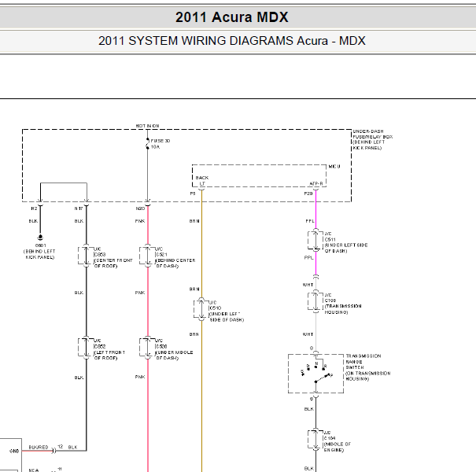Click the C104 junction connector symbol
This screenshot has height=472, width=476.
[x=315, y=439]
